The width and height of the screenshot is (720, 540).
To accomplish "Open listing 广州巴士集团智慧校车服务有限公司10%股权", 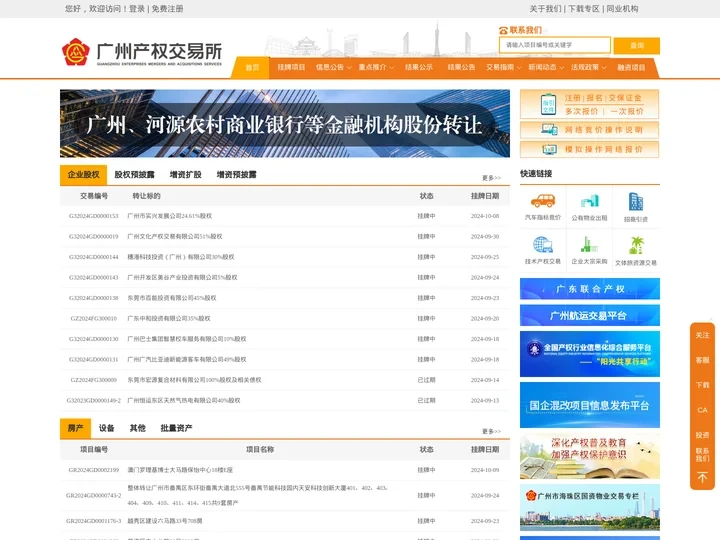I will (x=187, y=339).
